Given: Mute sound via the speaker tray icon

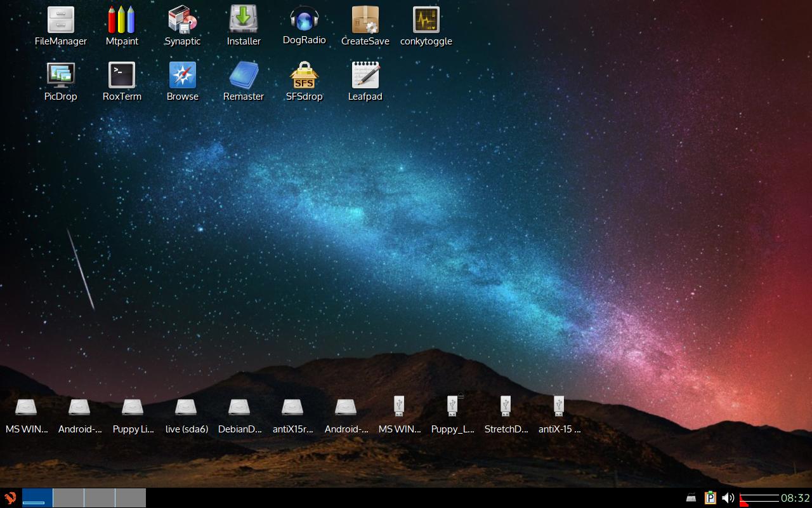Looking at the screenshot, I should [728, 498].
